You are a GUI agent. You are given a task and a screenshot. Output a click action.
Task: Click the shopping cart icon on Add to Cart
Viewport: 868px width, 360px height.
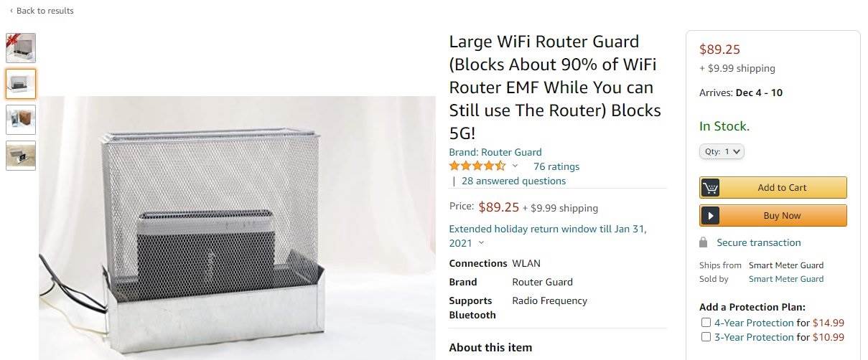click(711, 188)
